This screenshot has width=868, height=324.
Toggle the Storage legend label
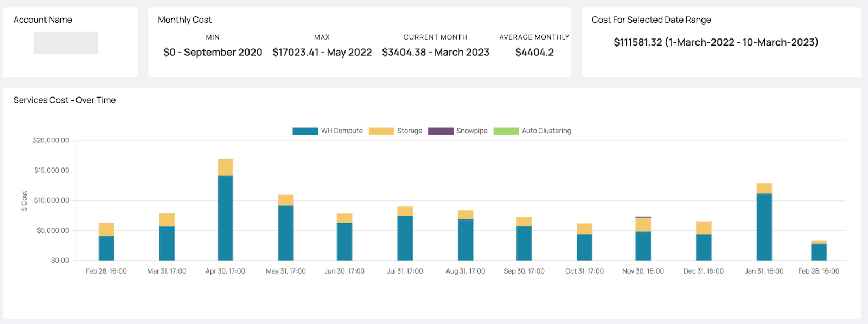coord(409,131)
